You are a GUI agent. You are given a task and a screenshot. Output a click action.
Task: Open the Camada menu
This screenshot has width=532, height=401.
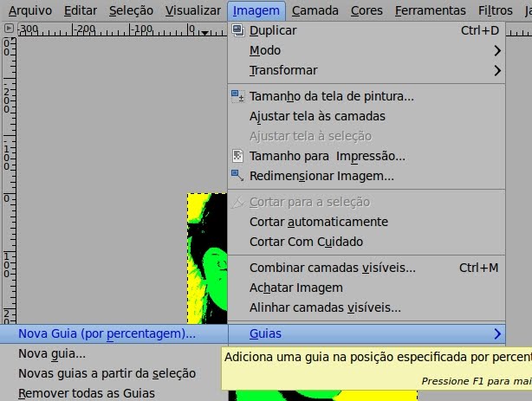point(315,11)
